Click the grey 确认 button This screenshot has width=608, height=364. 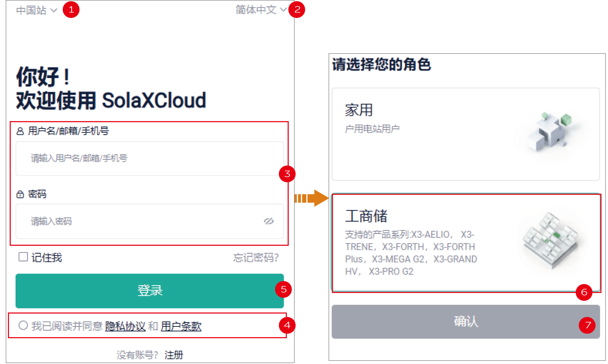(x=466, y=322)
